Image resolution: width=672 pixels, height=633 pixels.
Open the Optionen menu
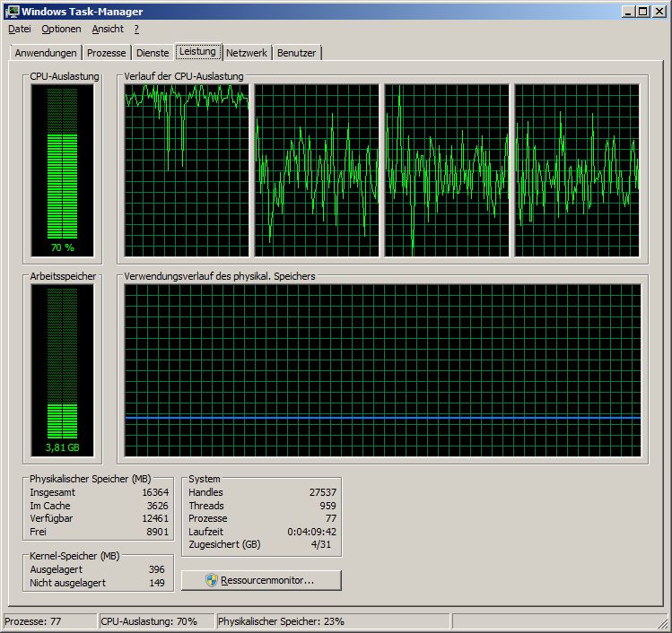[61, 29]
